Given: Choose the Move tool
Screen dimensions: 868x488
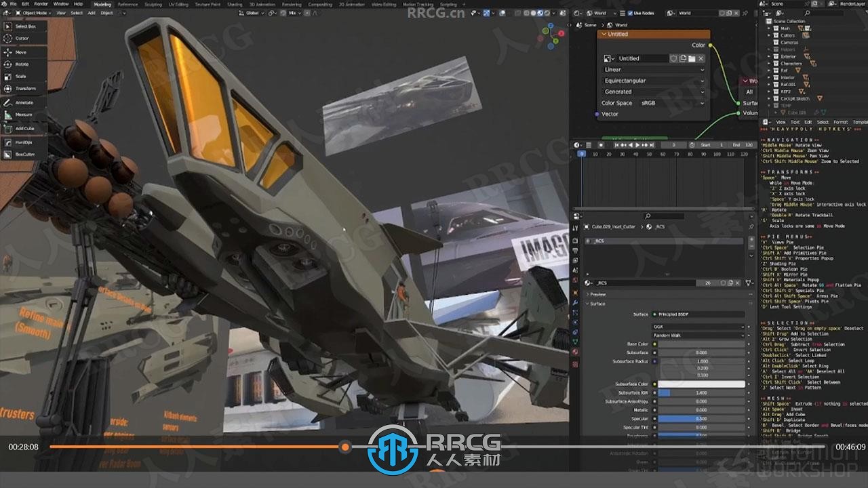Looking at the screenshot, I should pos(24,52).
